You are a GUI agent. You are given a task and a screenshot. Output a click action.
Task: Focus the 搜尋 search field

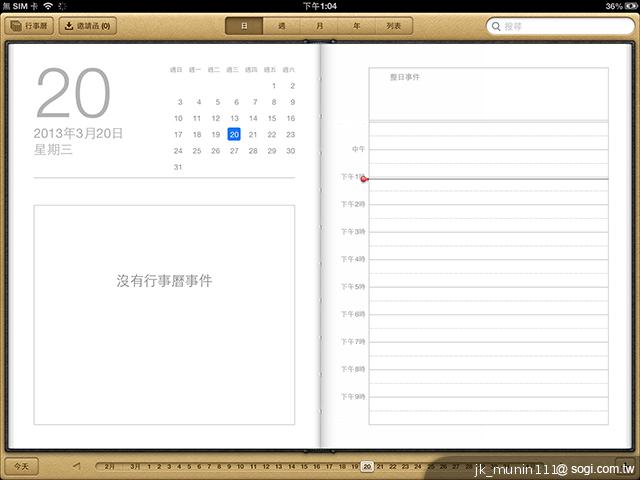[x=560, y=26]
